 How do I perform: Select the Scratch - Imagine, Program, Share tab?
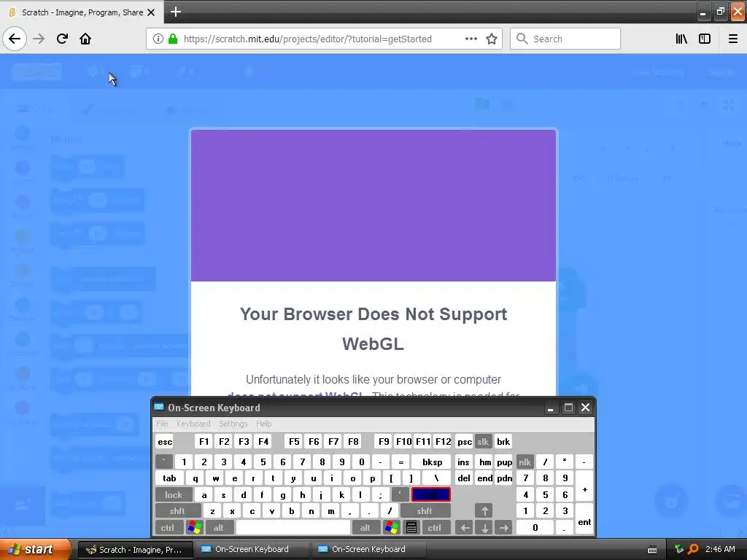coord(82,12)
